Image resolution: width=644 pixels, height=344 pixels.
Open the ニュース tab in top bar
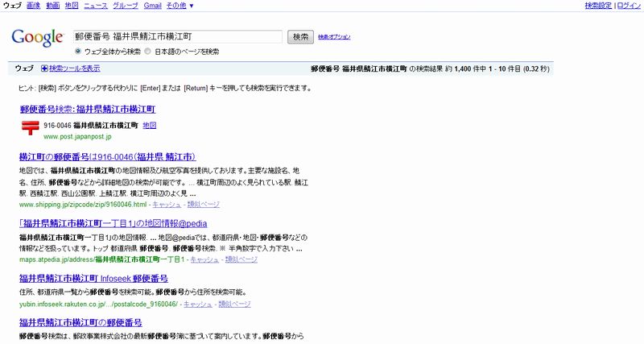pos(95,6)
